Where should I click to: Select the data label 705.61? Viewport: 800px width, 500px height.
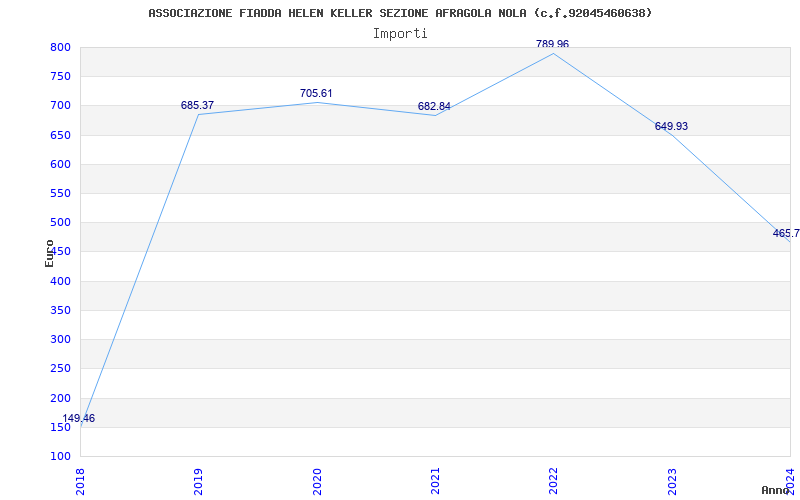(316, 93)
